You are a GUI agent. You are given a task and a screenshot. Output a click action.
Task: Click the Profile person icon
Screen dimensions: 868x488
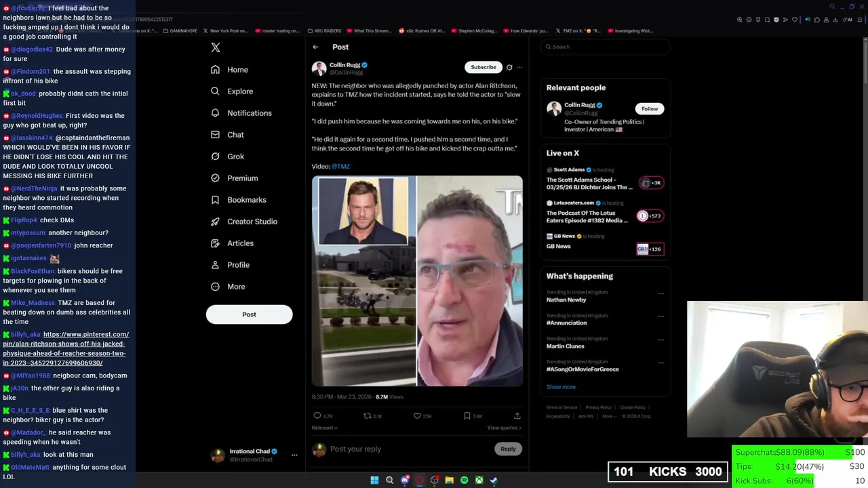[215, 265]
